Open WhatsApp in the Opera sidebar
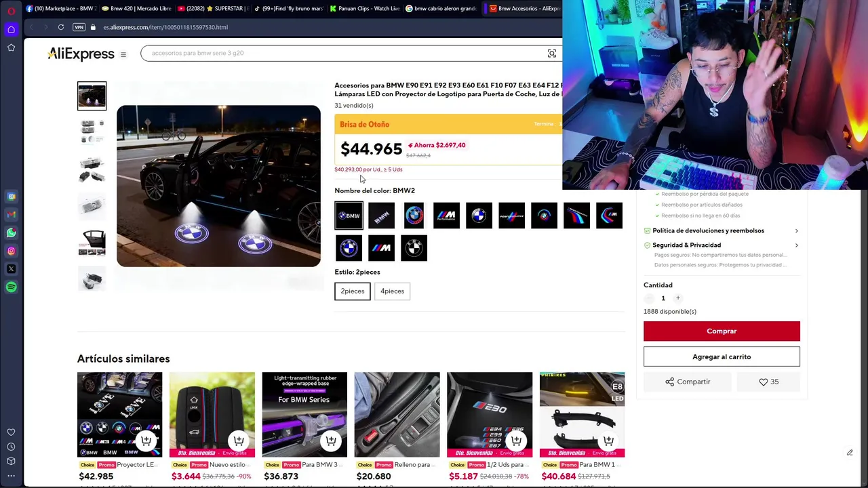The image size is (868, 488). point(11,233)
